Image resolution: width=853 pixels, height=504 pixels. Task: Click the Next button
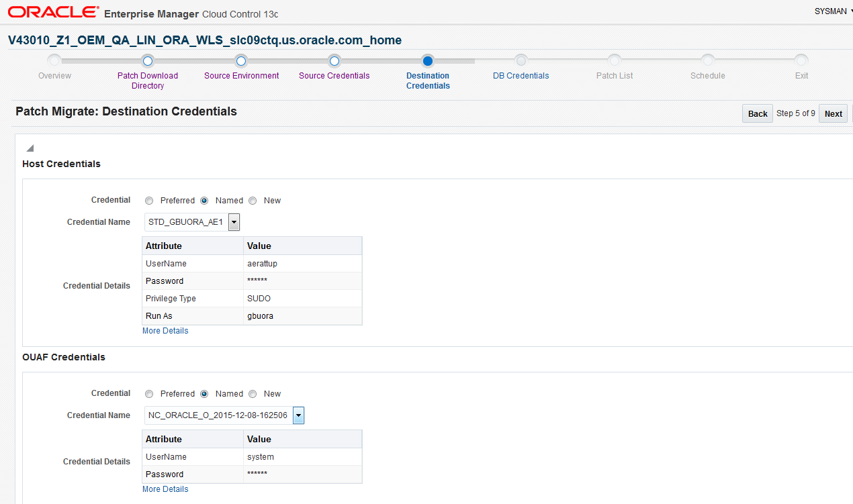834,113
